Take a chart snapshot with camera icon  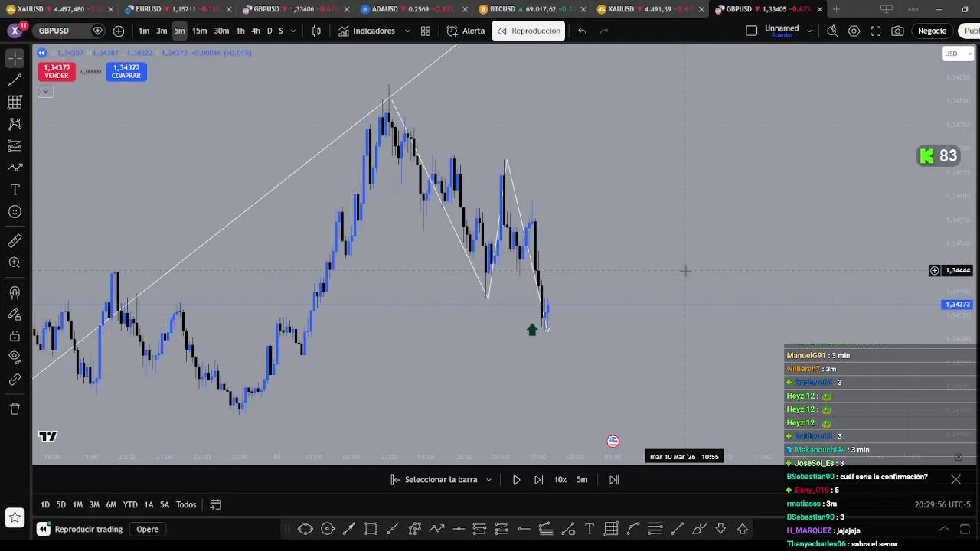tap(897, 31)
